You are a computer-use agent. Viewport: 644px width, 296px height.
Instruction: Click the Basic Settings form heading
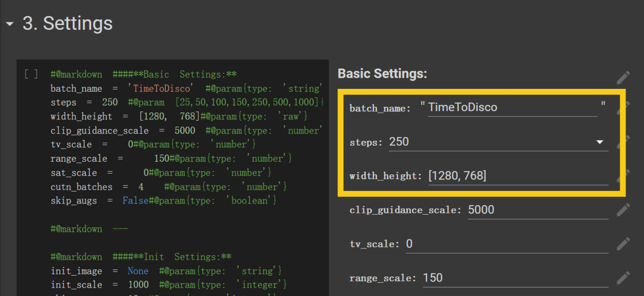[x=382, y=74]
